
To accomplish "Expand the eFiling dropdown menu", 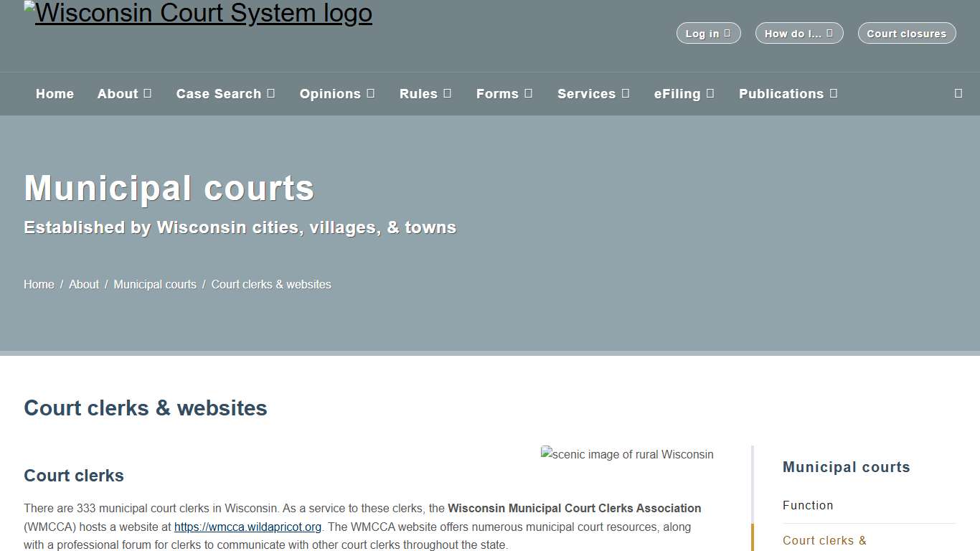I will [684, 93].
